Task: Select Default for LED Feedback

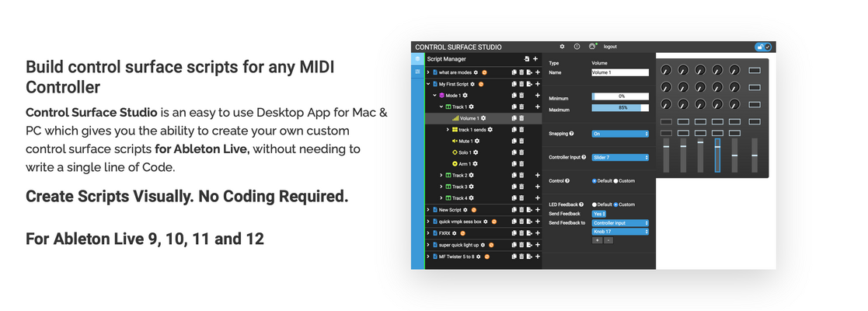Action: 594,204
